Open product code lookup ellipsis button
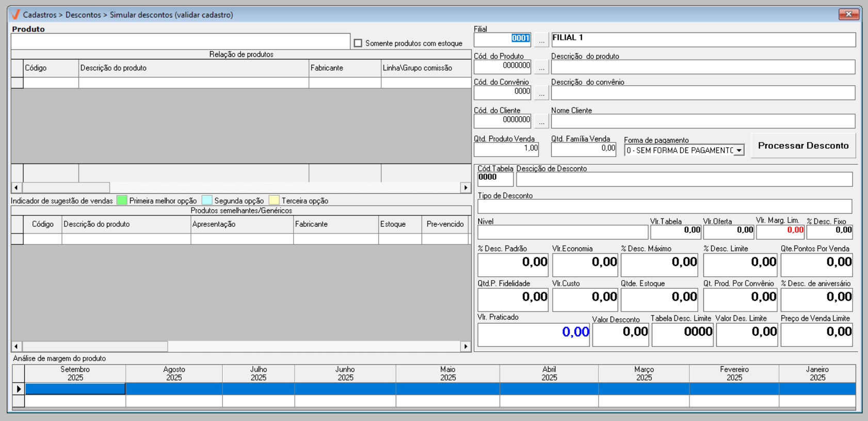This screenshot has height=421, width=868. click(x=541, y=67)
